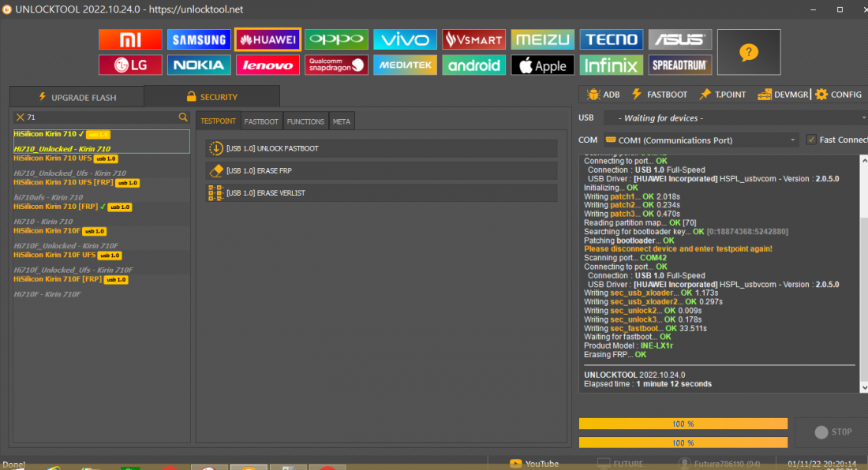Open the YouTube link in status bar
Screen dimensions: 868x470
(533, 464)
